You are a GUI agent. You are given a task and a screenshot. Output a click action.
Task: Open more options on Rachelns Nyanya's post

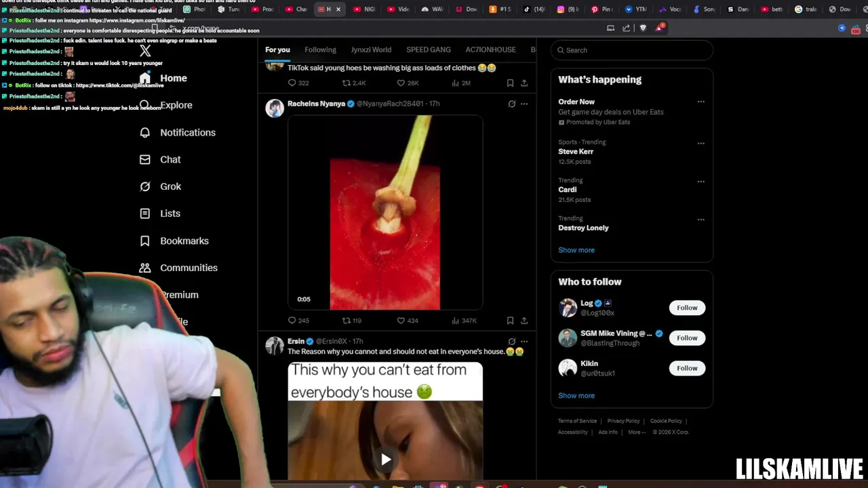[524, 104]
